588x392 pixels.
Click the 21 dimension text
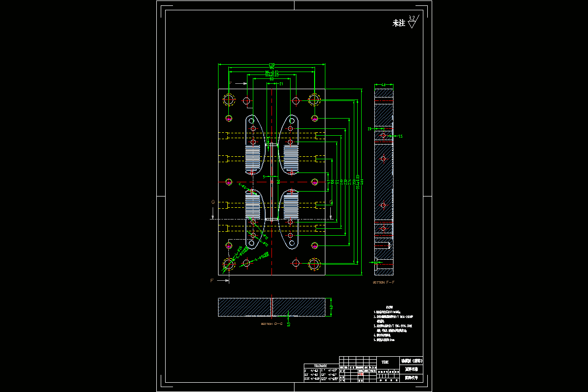(281, 84)
